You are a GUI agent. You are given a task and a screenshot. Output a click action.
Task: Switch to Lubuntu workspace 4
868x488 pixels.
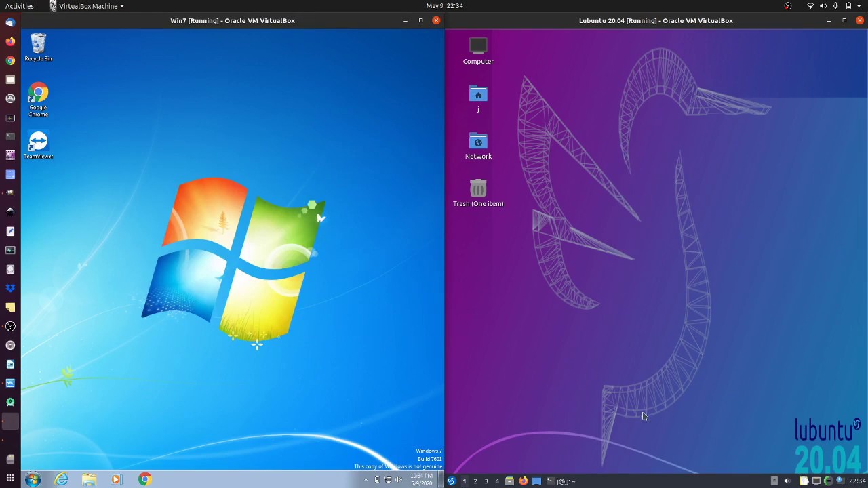pyautogui.click(x=497, y=481)
